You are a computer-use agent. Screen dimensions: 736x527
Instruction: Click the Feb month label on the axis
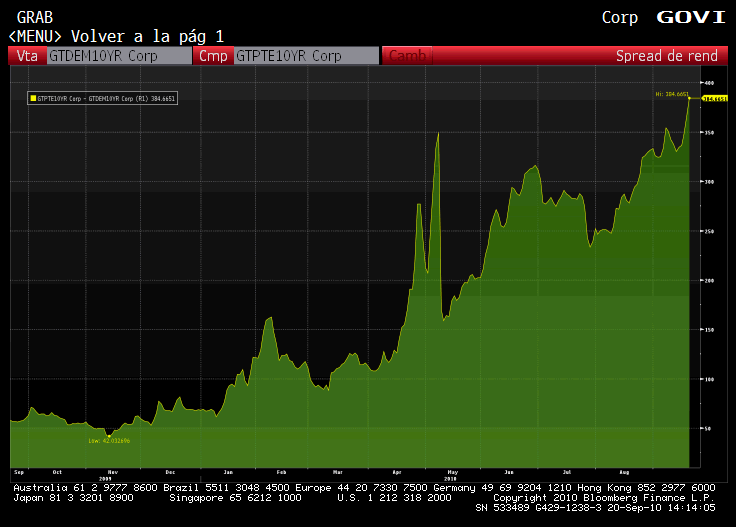pyautogui.click(x=281, y=472)
